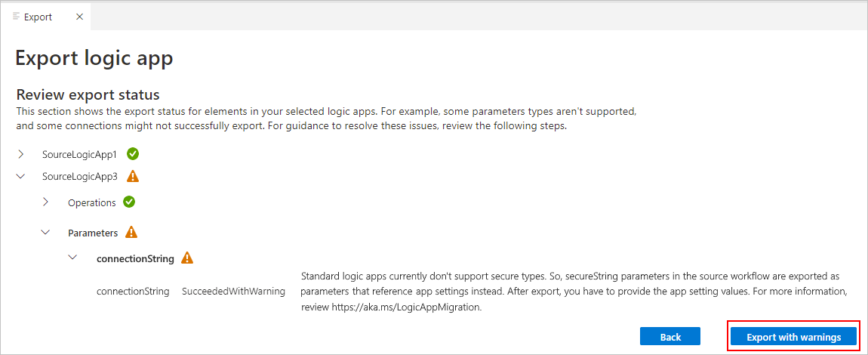The height and width of the screenshot is (355, 868).
Task: Click the SucceededWithWarning status text
Action: pos(234,292)
